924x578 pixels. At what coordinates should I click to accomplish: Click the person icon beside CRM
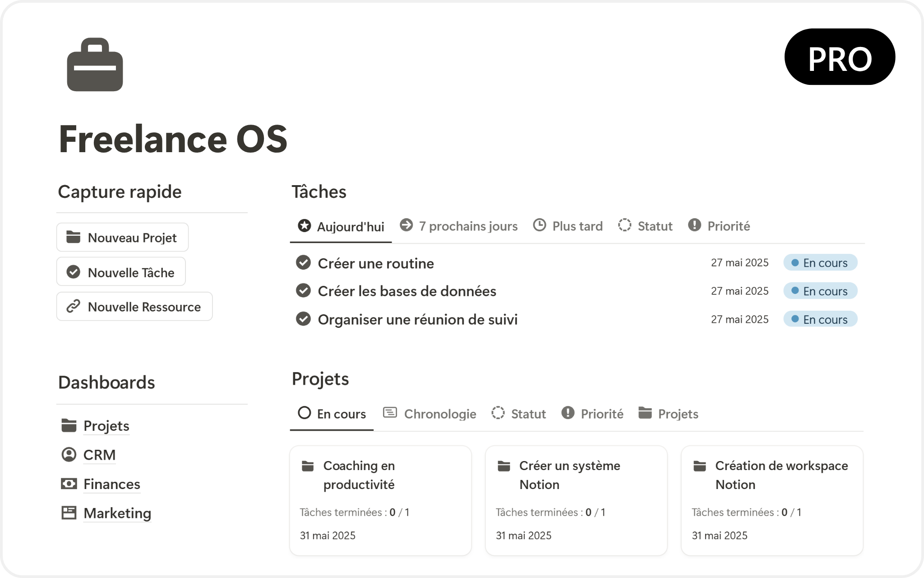tap(69, 454)
